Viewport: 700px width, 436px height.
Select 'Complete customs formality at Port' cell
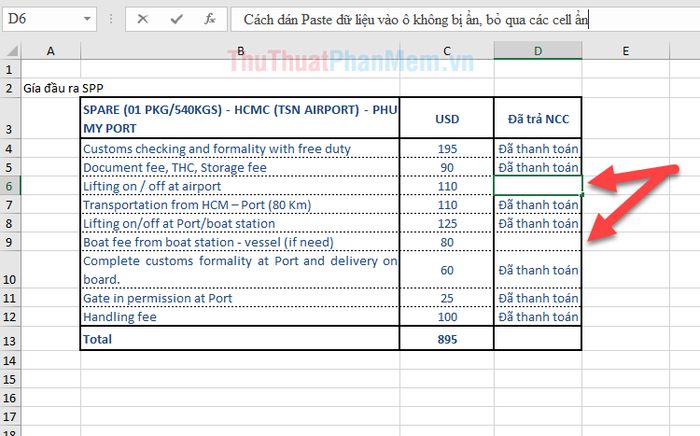(240, 270)
